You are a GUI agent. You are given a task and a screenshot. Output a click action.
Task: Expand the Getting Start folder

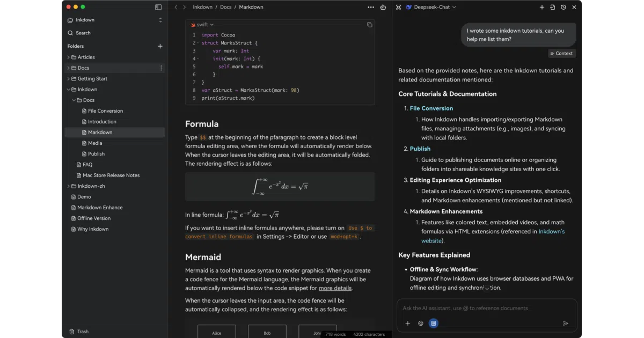68,79
